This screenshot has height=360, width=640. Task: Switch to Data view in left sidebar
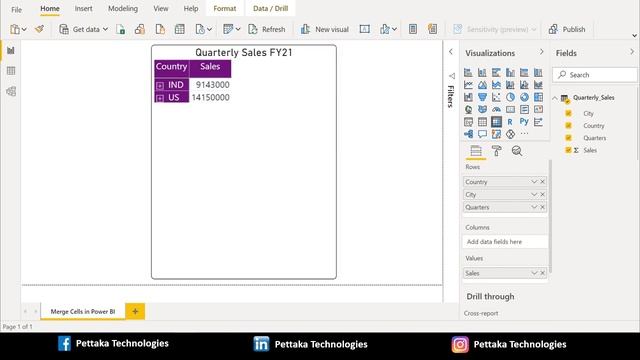pos(11,71)
